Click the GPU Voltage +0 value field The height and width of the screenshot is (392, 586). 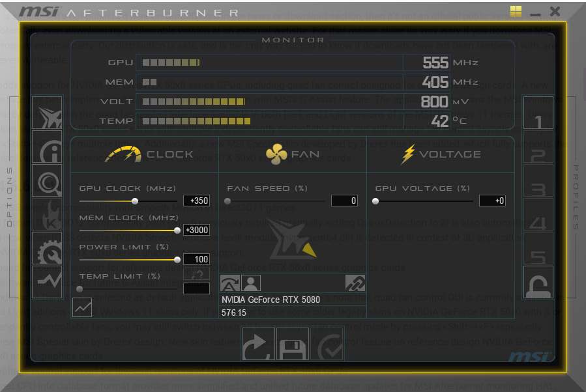pos(493,201)
